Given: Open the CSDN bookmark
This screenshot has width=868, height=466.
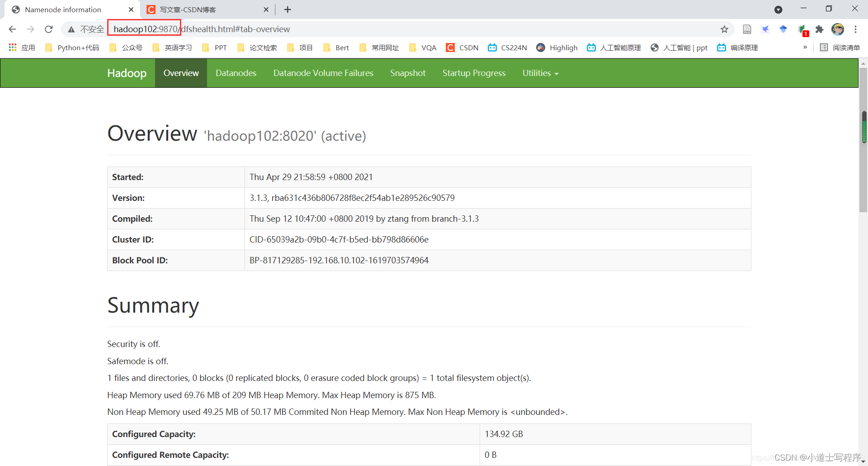Looking at the screenshot, I should coord(462,48).
